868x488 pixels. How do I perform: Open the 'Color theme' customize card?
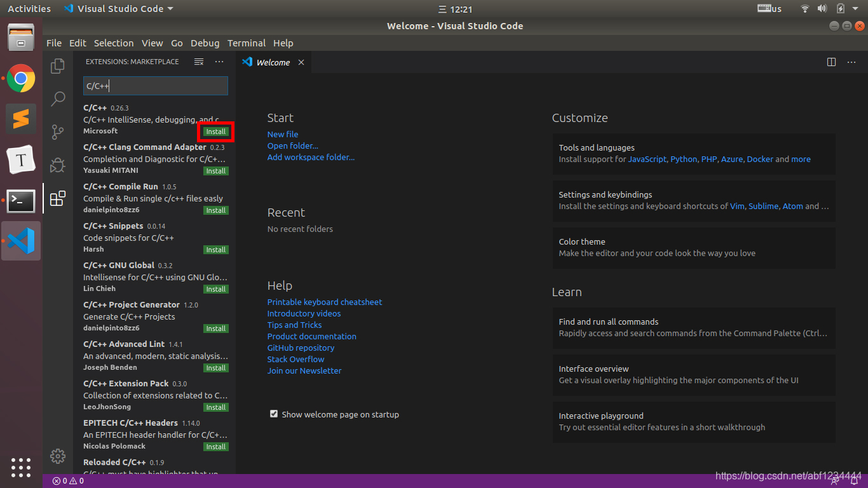pyautogui.click(x=694, y=247)
